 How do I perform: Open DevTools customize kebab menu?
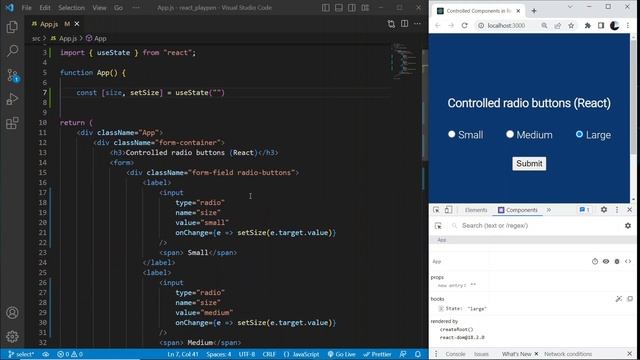click(617, 210)
